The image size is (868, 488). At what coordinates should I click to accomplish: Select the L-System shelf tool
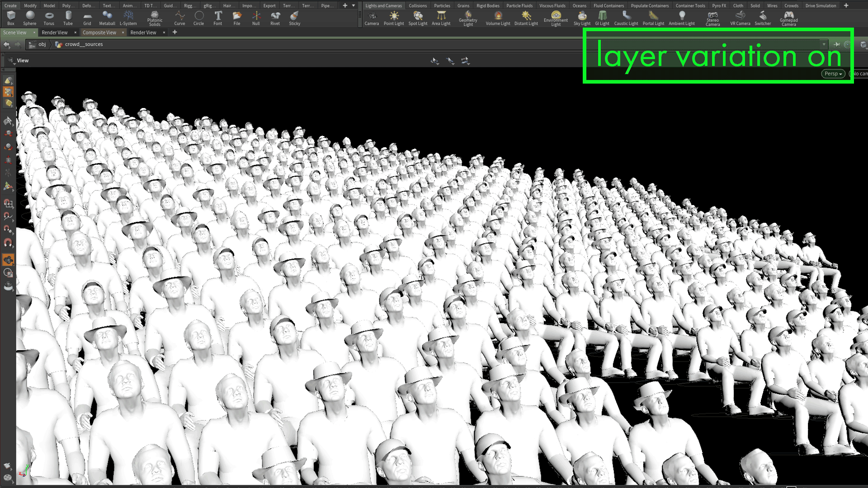pos(128,18)
